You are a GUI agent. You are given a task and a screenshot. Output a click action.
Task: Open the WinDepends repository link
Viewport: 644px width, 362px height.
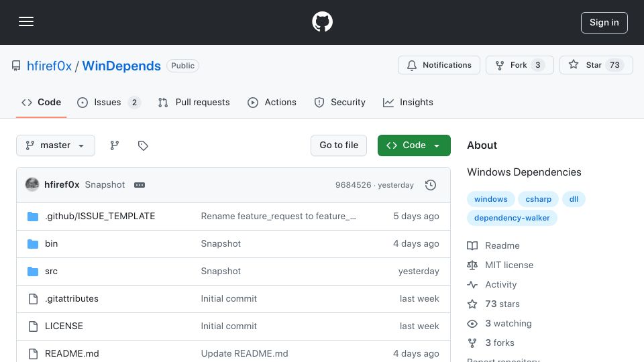pos(121,66)
